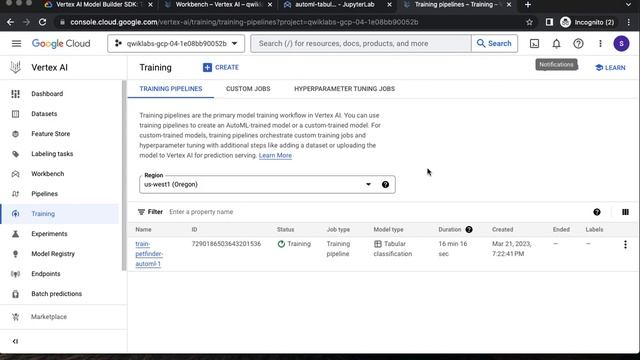Click the Dashboard sidebar icon
This screenshot has height=360, width=640.
click(x=16, y=94)
